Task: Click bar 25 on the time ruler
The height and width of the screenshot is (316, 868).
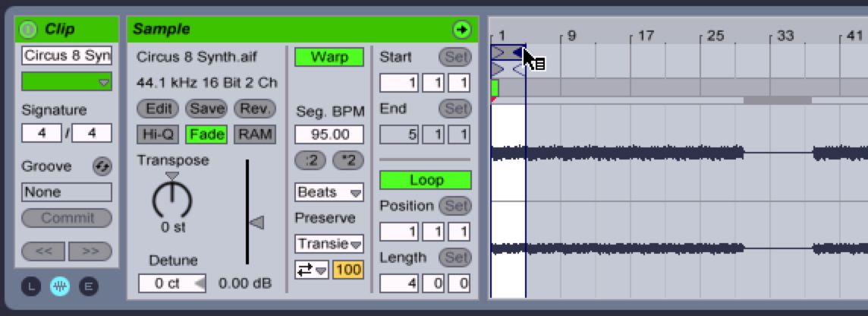Action: click(715, 36)
